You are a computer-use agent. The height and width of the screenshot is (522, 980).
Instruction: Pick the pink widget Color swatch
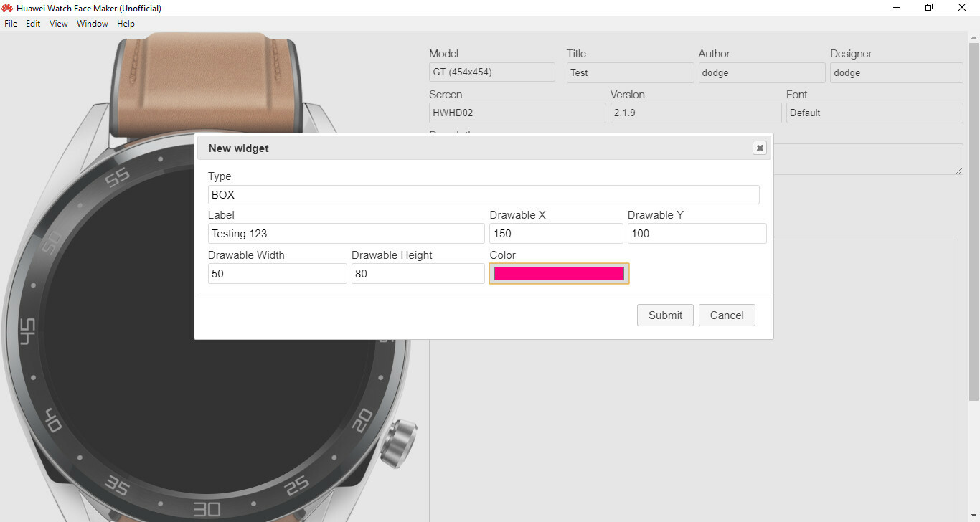[x=559, y=273]
